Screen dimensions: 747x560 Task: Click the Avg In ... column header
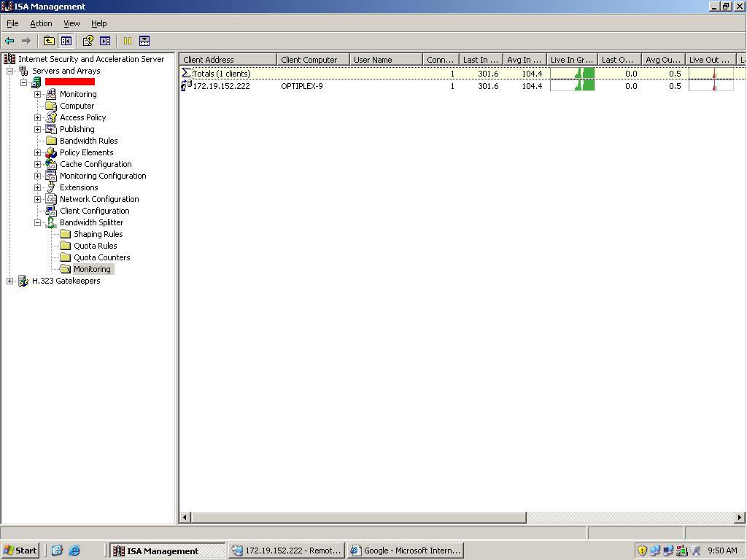point(525,60)
